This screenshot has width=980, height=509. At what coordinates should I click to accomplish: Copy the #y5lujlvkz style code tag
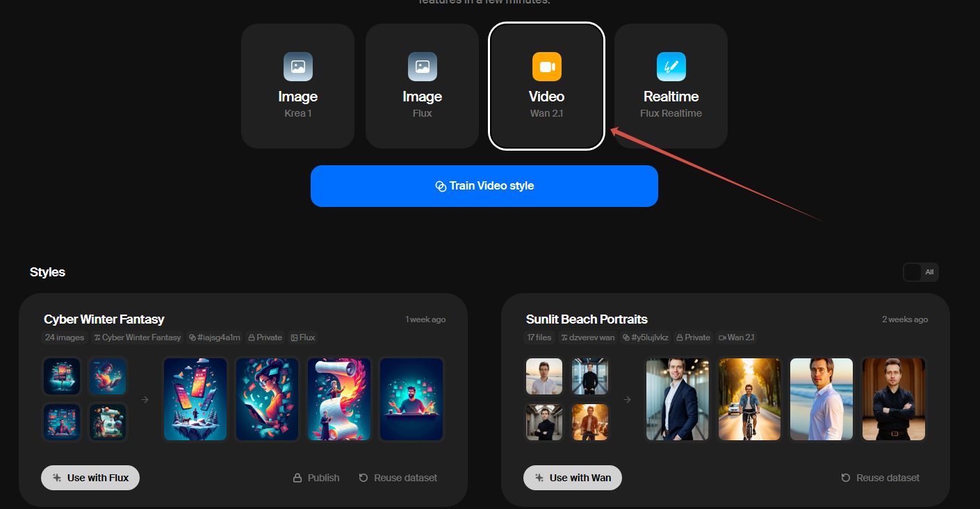tap(646, 337)
